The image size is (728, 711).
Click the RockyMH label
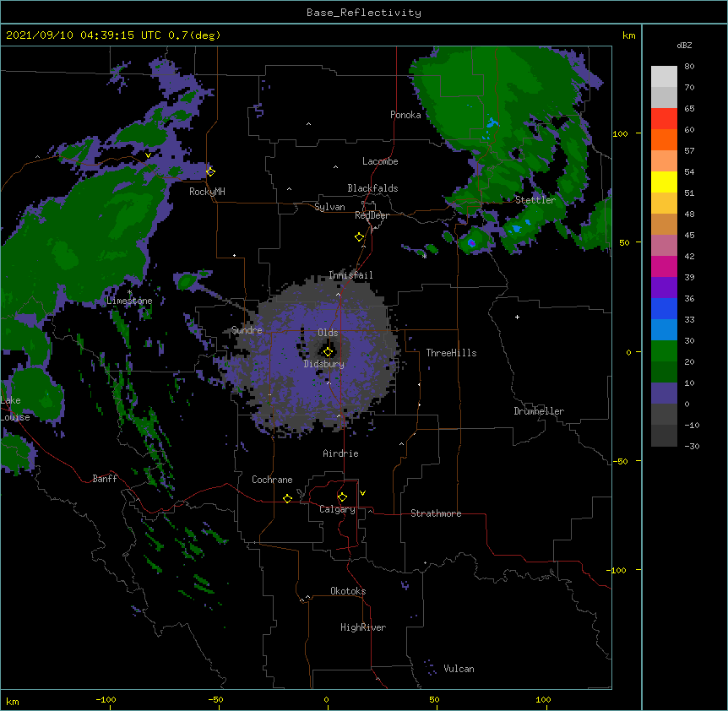click(x=207, y=192)
